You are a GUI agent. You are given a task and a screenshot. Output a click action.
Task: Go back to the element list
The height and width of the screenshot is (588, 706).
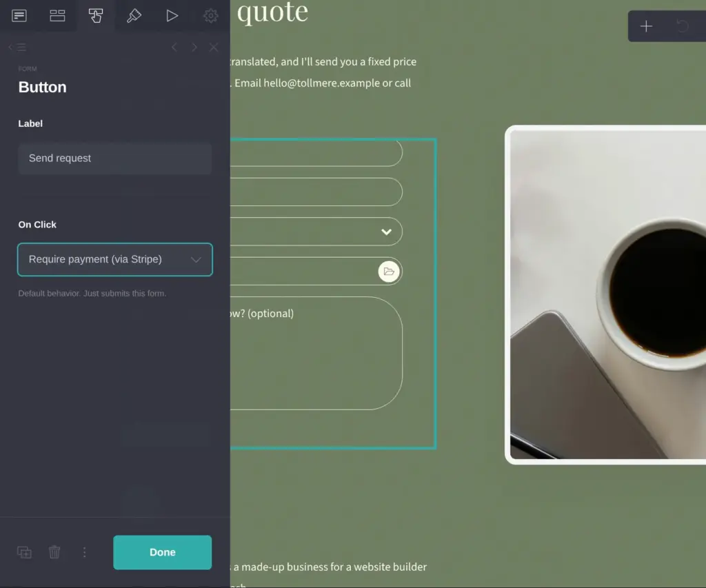click(17, 48)
